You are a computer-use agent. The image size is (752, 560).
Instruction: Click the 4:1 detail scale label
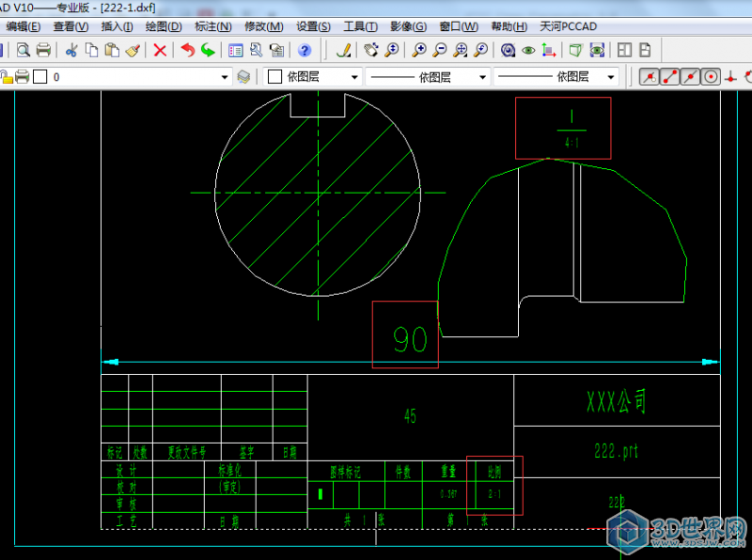tap(572, 143)
